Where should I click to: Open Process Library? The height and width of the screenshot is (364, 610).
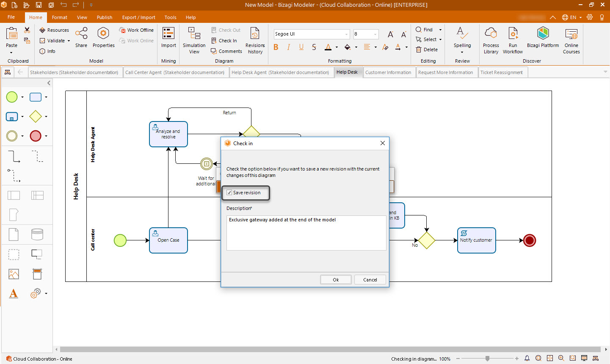pyautogui.click(x=491, y=41)
